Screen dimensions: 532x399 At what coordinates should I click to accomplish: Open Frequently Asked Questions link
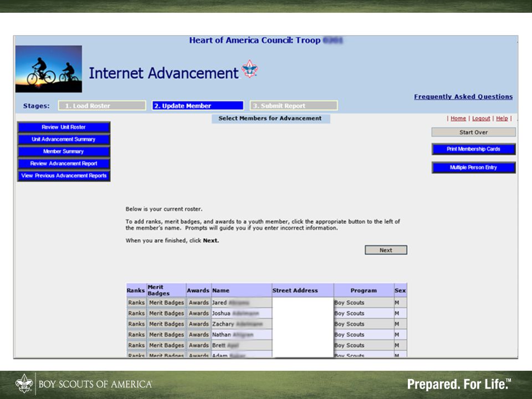click(x=463, y=96)
